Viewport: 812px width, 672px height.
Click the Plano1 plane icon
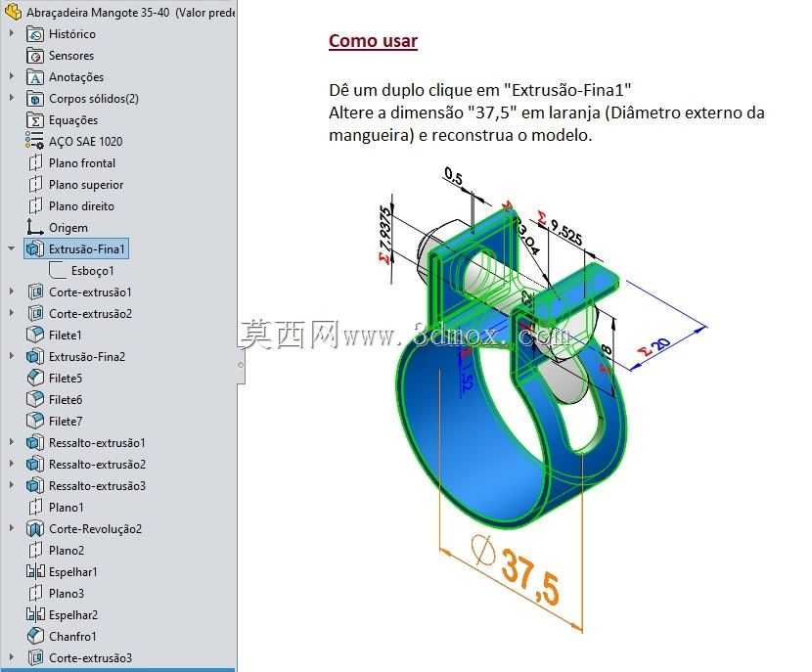34,508
